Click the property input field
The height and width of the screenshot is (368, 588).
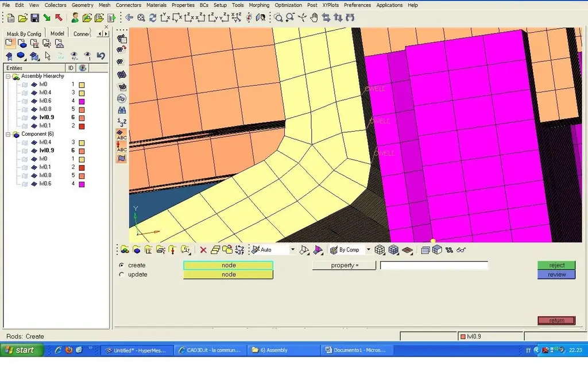(434, 266)
